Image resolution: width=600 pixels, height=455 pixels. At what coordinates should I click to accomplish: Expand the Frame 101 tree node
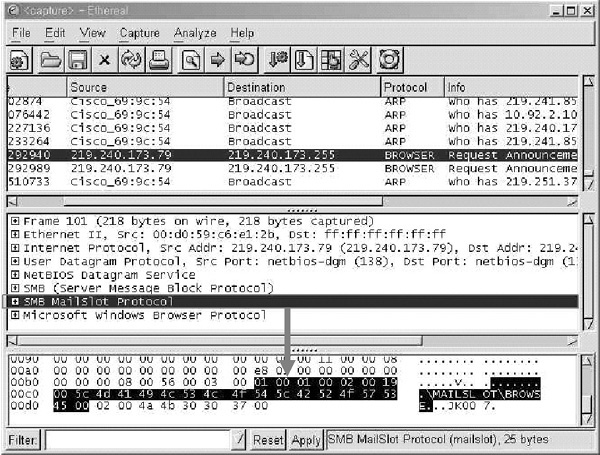tap(15, 221)
